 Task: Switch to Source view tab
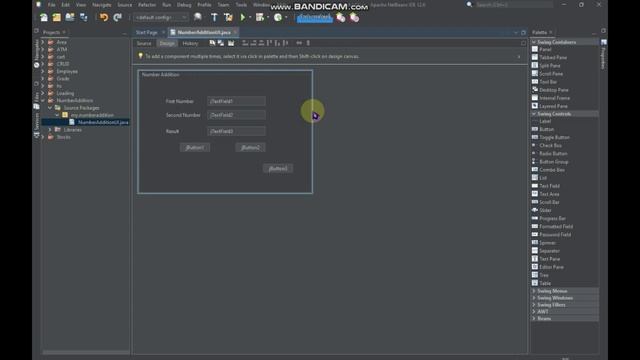pos(144,43)
